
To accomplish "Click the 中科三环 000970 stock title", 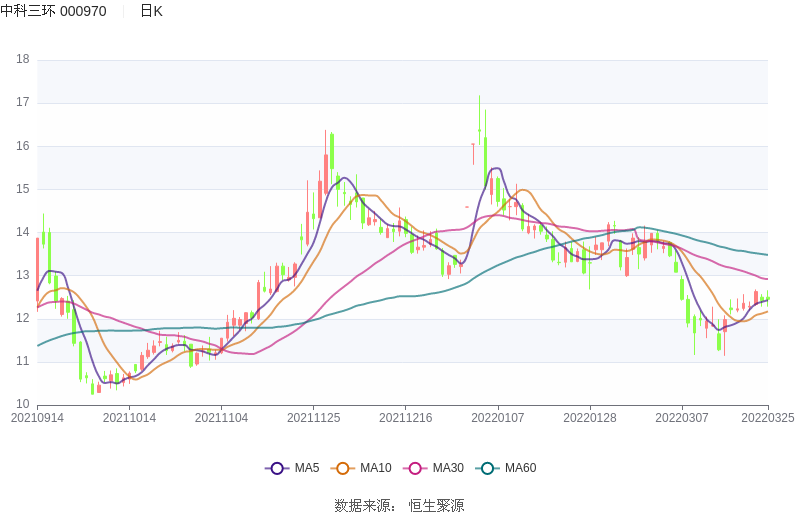I will point(54,11).
